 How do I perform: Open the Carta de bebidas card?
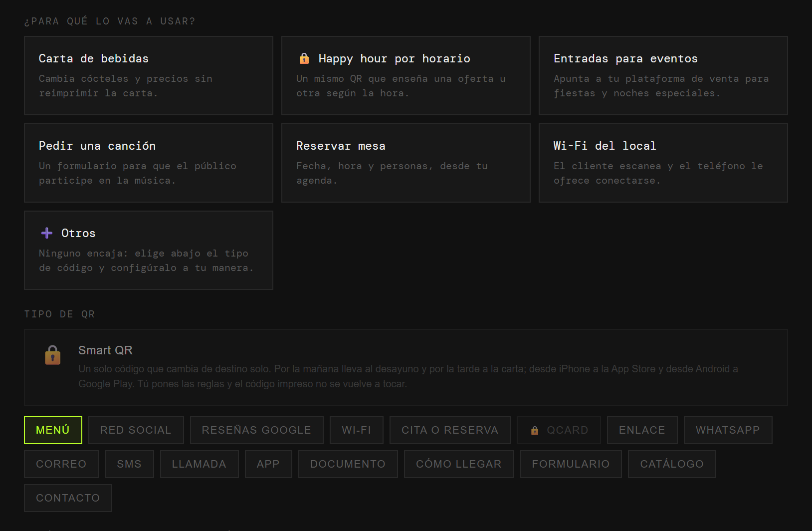point(149,75)
